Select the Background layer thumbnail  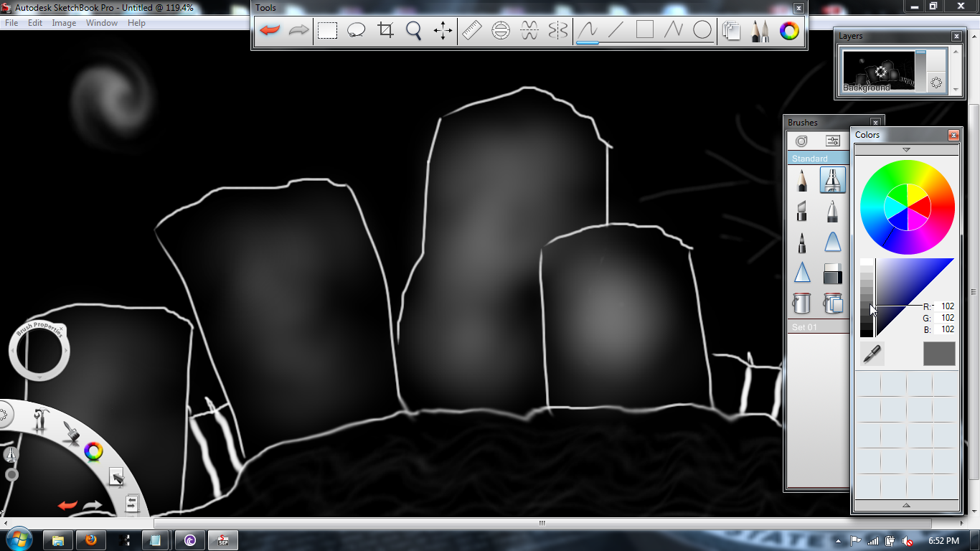[x=879, y=71]
